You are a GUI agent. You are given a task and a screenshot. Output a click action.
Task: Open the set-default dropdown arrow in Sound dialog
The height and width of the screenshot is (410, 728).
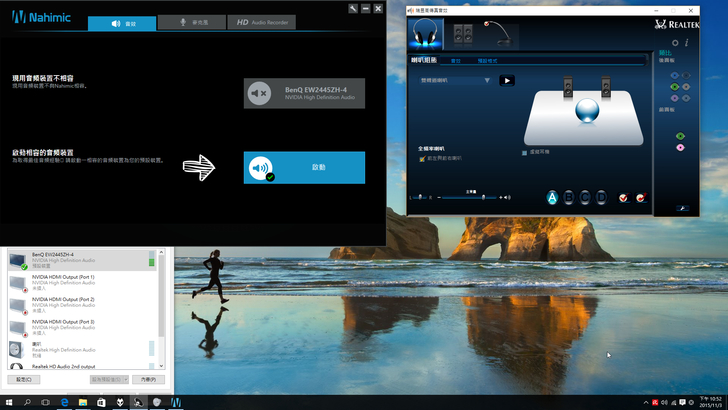tap(126, 380)
